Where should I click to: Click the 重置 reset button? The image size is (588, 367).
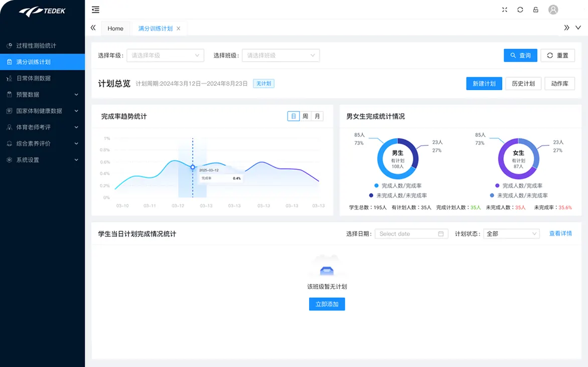[557, 56]
